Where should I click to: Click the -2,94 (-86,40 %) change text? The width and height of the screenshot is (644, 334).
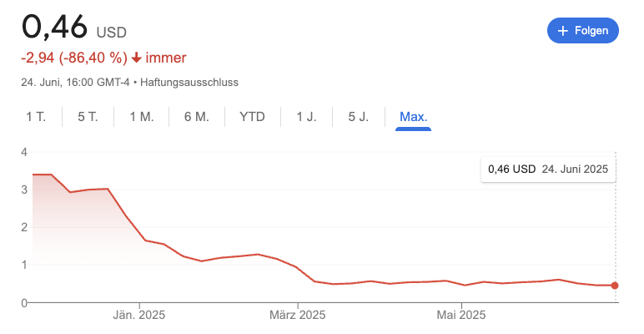(x=74, y=58)
